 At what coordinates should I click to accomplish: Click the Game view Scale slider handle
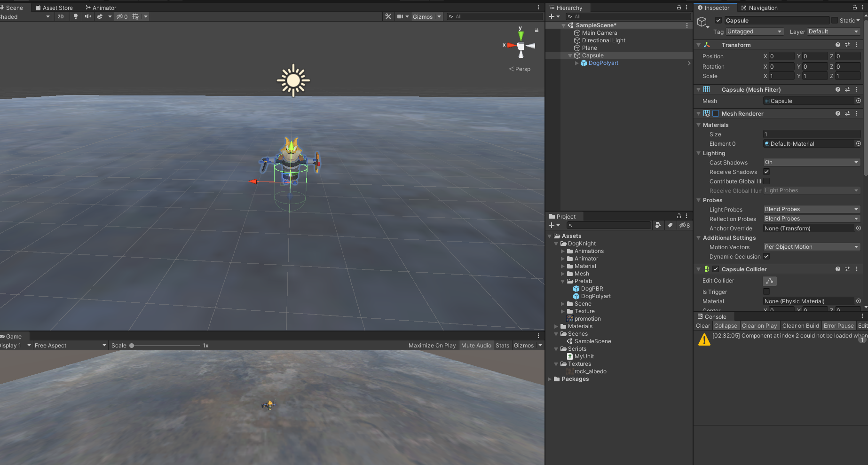coord(132,346)
